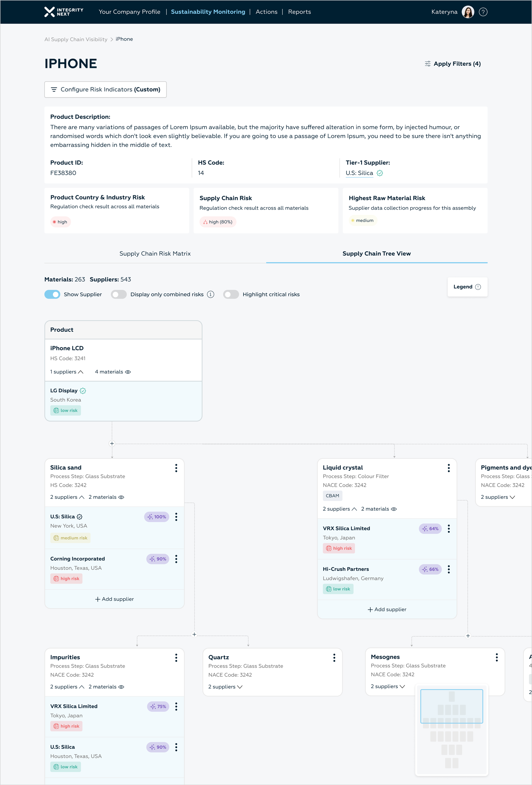
Task: Enable Highlight critical risks toggle
Action: tap(231, 294)
